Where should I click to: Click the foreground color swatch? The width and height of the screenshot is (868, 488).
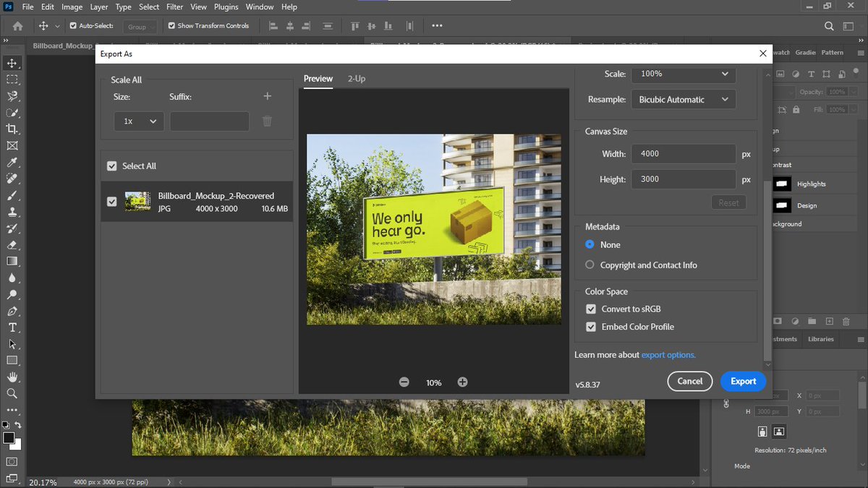tap(9, 438)
